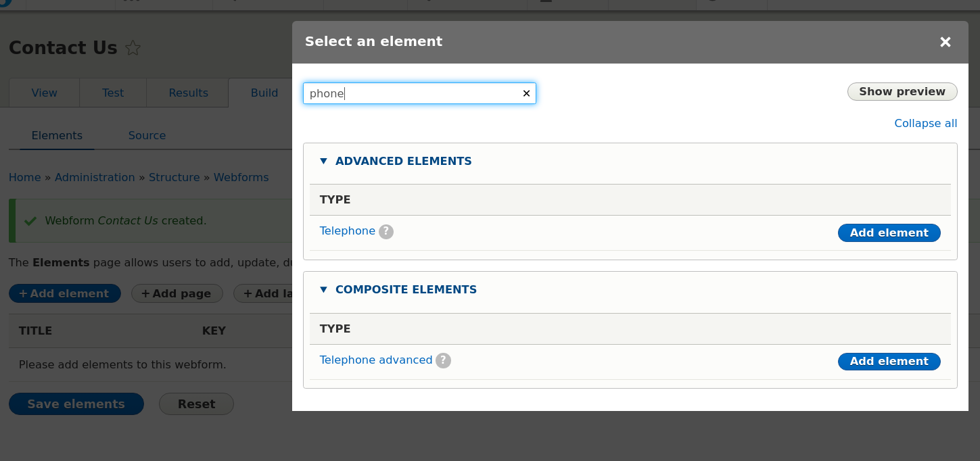Add the Telephone element
The image size is (980, 461).
point(889,233)
